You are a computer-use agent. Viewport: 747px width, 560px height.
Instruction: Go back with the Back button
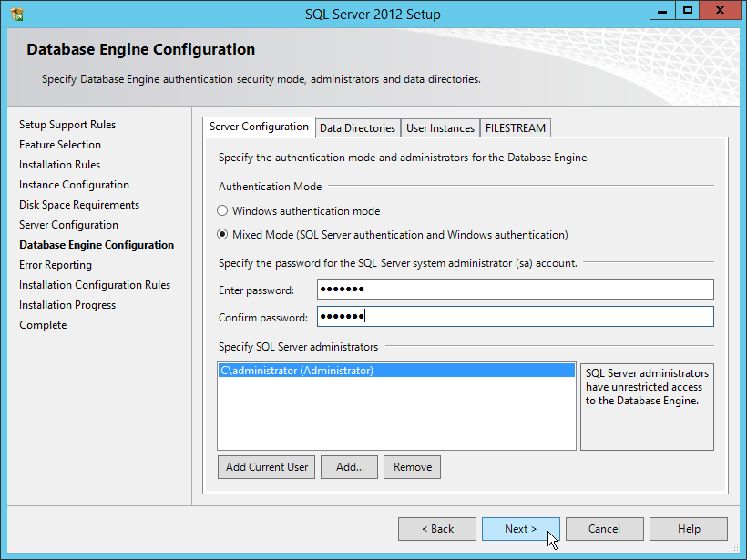(437, 529)
